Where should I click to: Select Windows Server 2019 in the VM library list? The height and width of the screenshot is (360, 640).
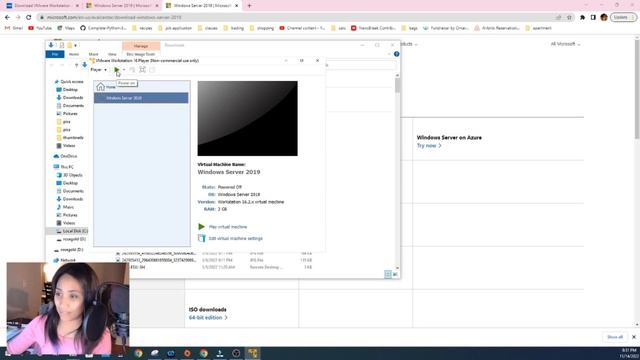point(141,98)
